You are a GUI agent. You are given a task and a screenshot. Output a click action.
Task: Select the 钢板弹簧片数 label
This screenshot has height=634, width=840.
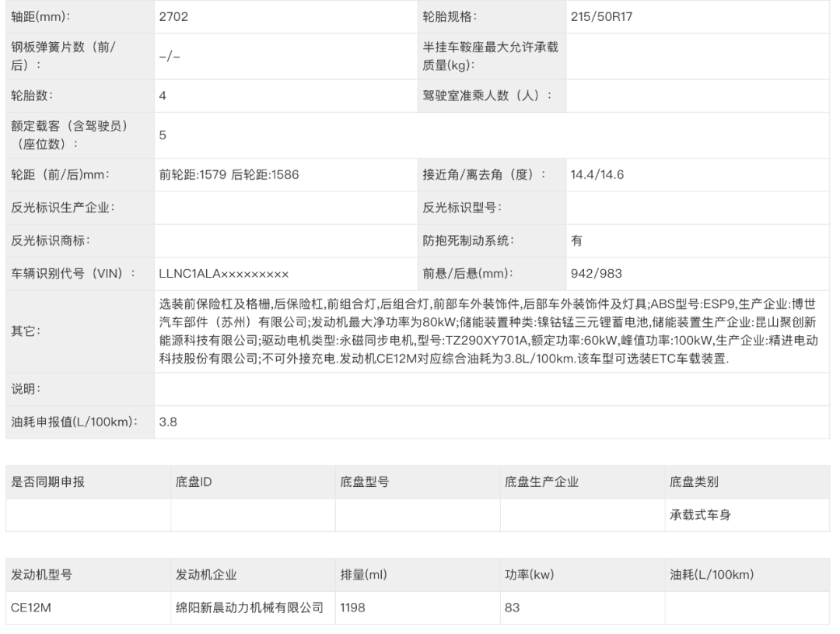click(63, 56)
